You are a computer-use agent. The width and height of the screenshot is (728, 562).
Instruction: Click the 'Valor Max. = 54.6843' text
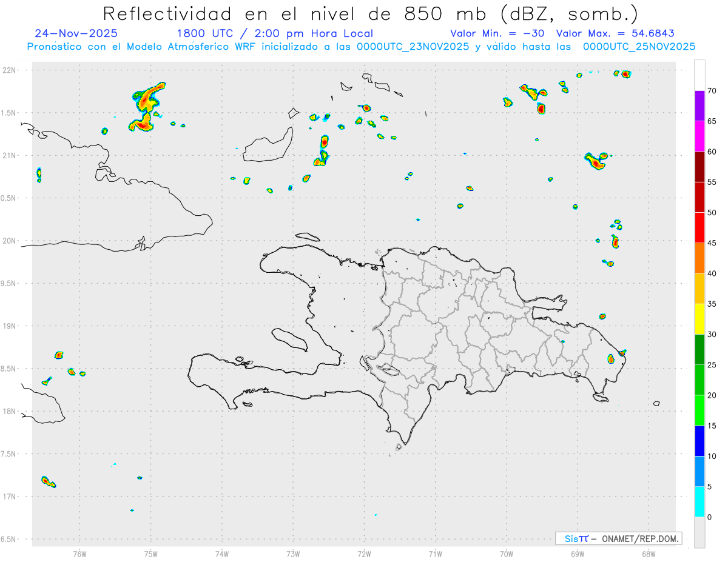coord(615,33)
